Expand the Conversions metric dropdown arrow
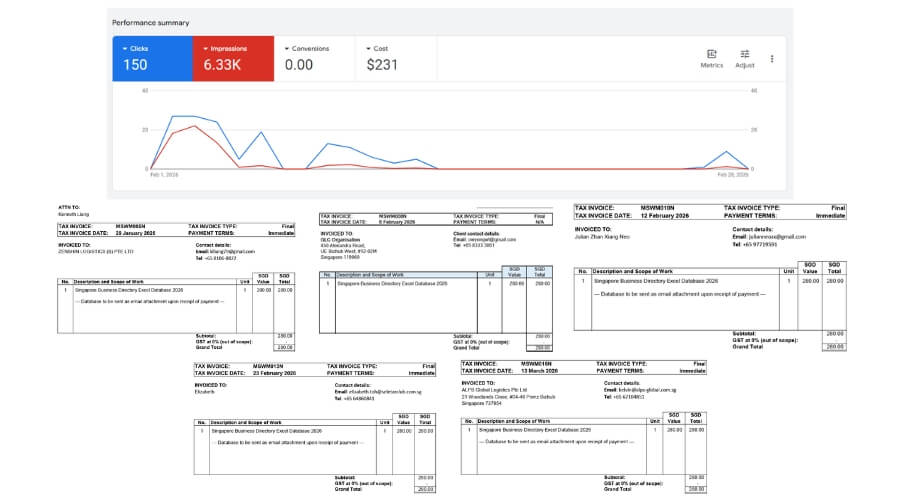 tap(287, 49)
